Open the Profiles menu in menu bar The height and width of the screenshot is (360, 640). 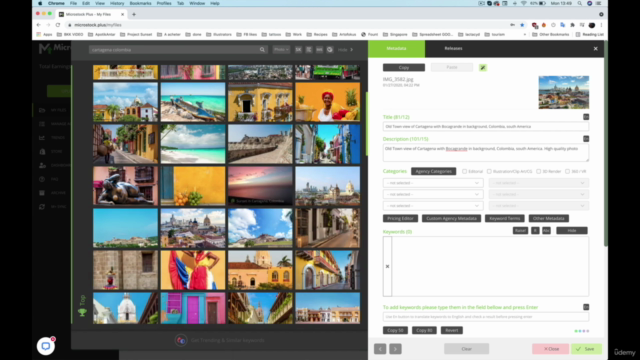click(164, 3)
